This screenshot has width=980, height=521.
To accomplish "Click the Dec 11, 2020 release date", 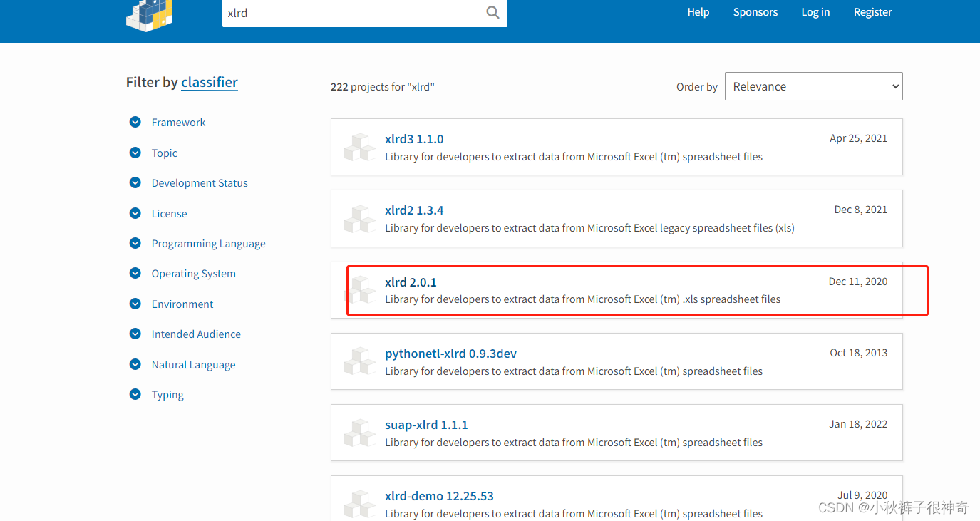I will pyautogui.click(x=858, y=282).
